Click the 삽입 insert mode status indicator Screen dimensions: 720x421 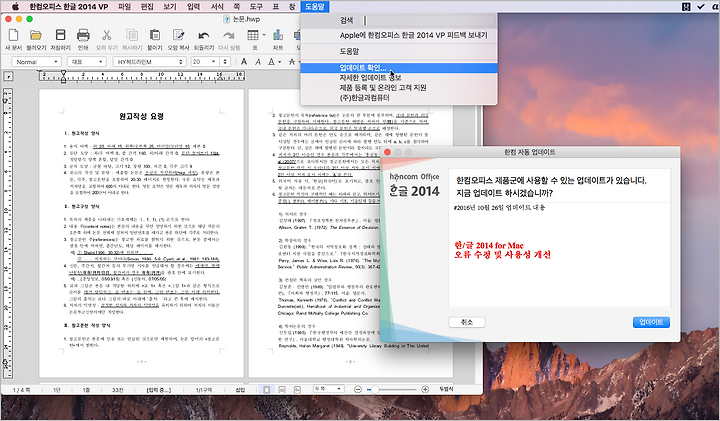[240, 390]
